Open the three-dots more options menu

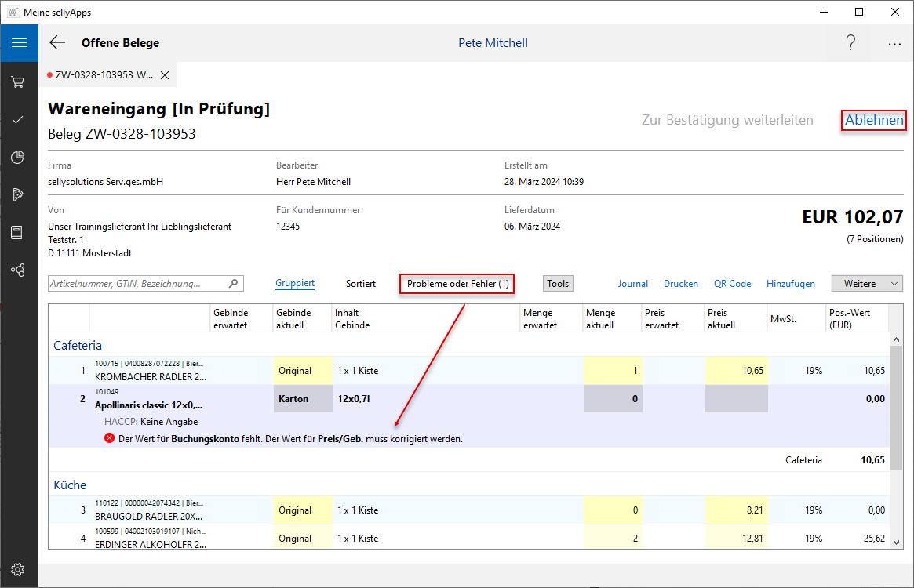[x=894, y=44]
